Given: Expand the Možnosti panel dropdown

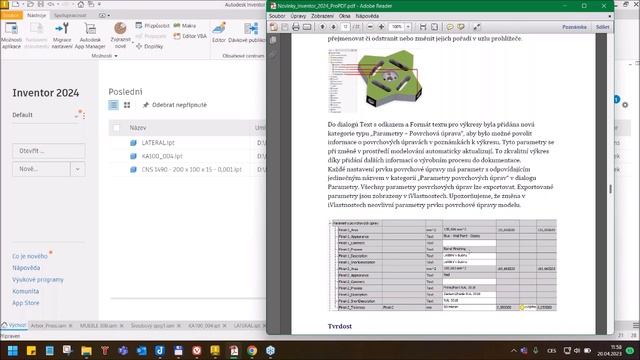Looking at the screenshot, I should click(116, 56).
